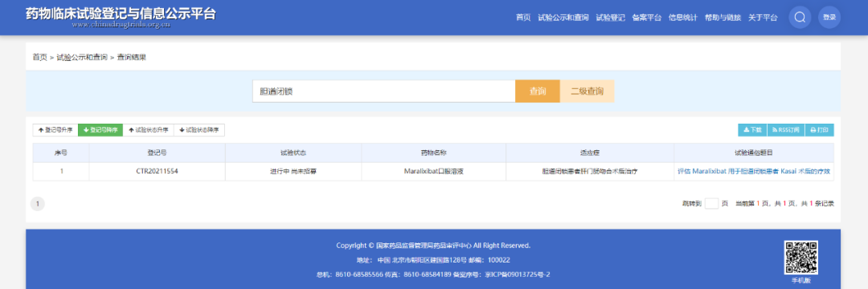Open 试验公示和查询 navigation menu
The image size is (868, 289).
click(x=563, y=18)
